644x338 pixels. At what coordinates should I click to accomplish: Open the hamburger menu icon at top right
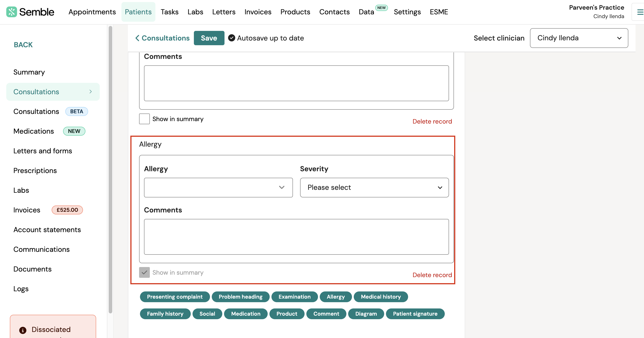pyautogui.click(x=640, y=12)
